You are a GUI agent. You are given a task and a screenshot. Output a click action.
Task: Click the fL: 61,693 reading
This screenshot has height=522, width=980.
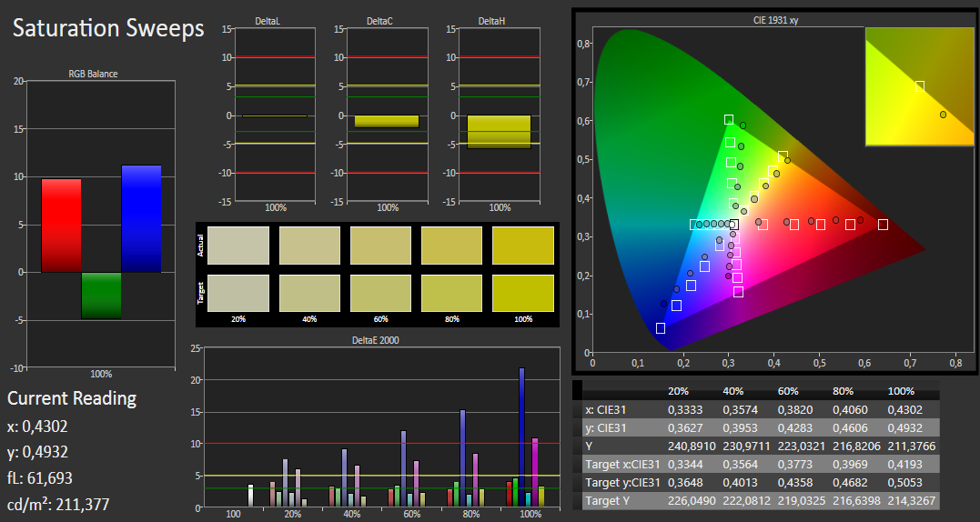click(40, 478)
